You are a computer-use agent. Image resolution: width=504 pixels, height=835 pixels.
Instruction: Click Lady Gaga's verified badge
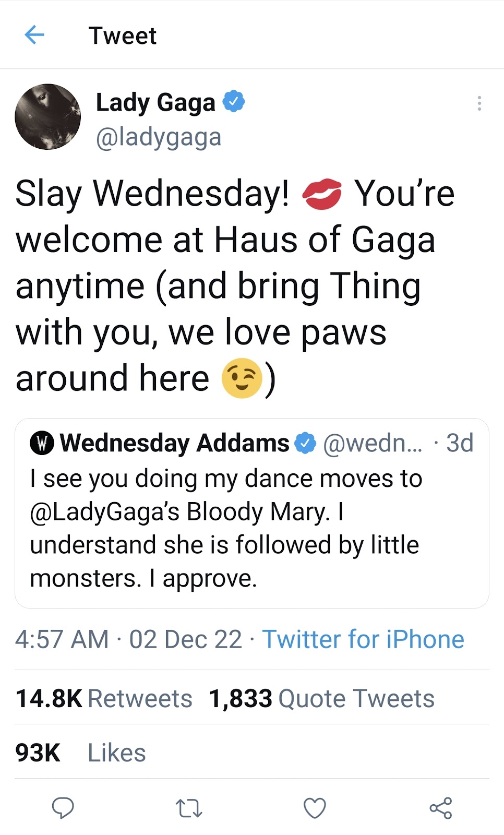click(x=234, y=101)
